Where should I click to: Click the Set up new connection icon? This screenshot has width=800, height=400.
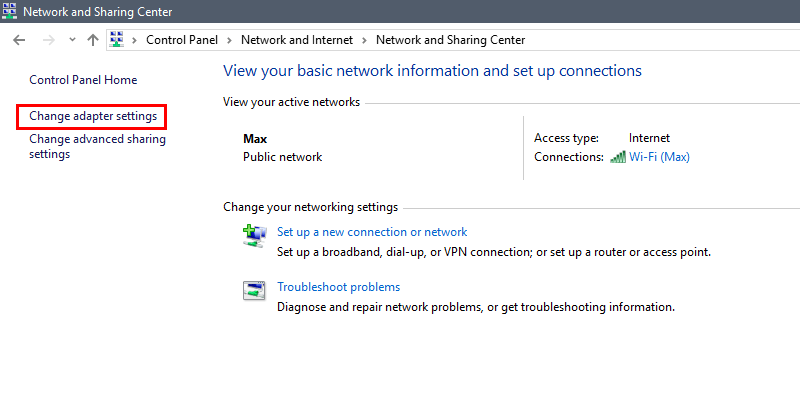tap(254, 236)
